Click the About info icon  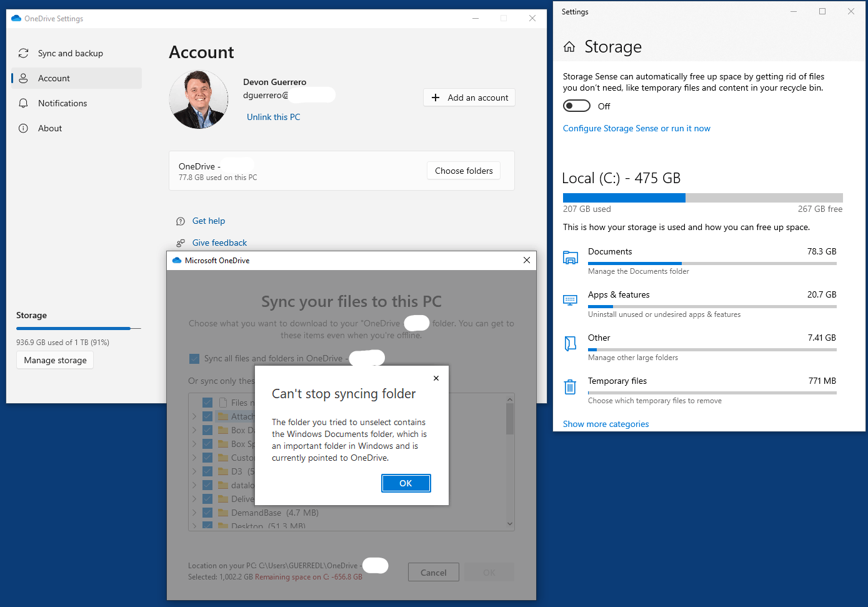pos(24,128)
